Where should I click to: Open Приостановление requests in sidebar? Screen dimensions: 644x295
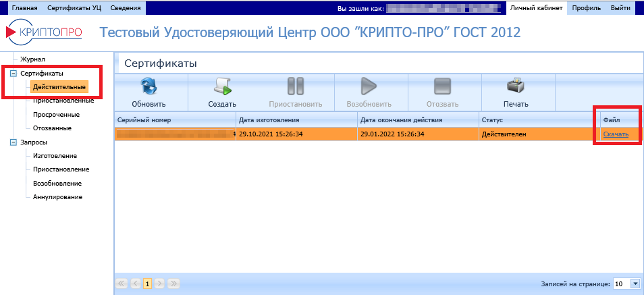[61, 169]
